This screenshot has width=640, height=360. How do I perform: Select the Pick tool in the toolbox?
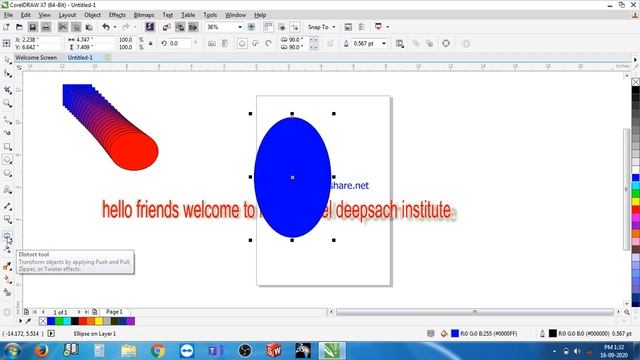[7, 60]
